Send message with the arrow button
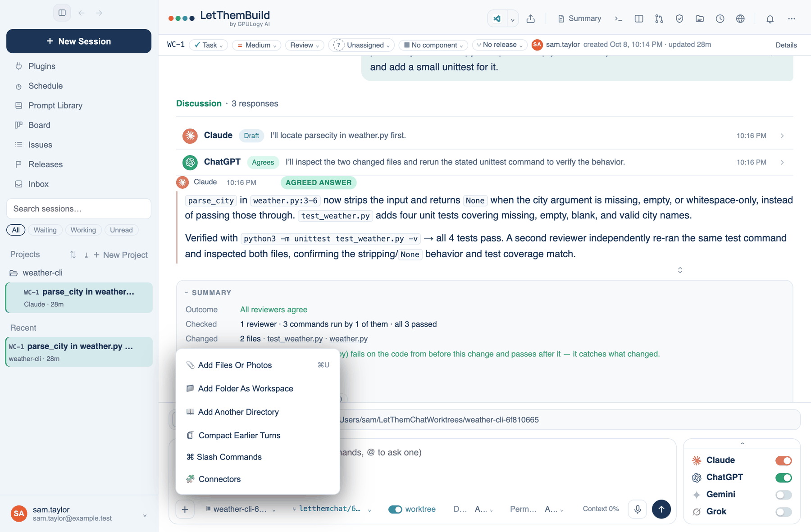 661,509
